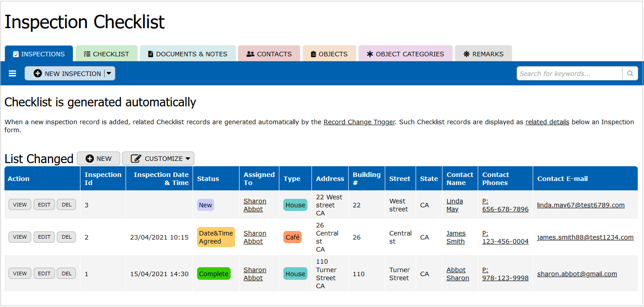The height and width of the screenshot is (307, 644).
Task: Type in the Search for keywords field
Action: [x=569, y=74]
